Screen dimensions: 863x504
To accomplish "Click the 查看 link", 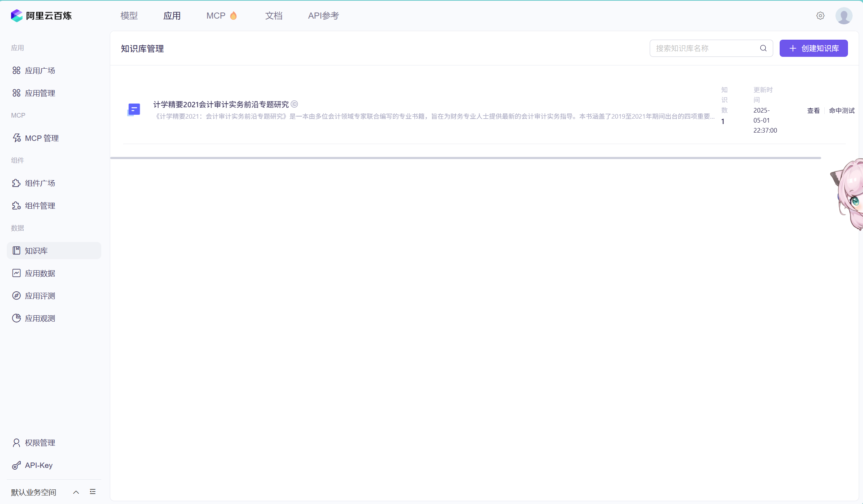I will 813,111.
